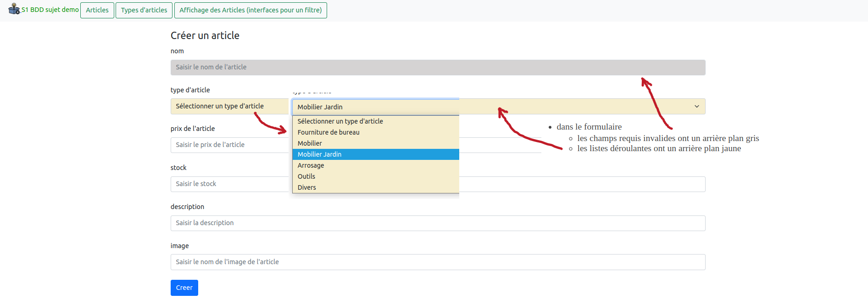Click into the description field
Image resolution: width=868 pixels, height=300 pixels.
coord(438,223)
